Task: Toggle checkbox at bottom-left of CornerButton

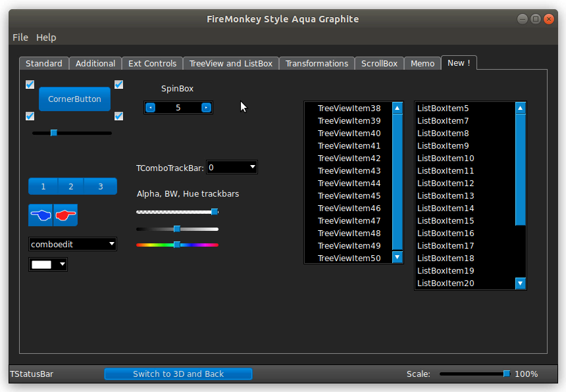Action: [30, 116]
